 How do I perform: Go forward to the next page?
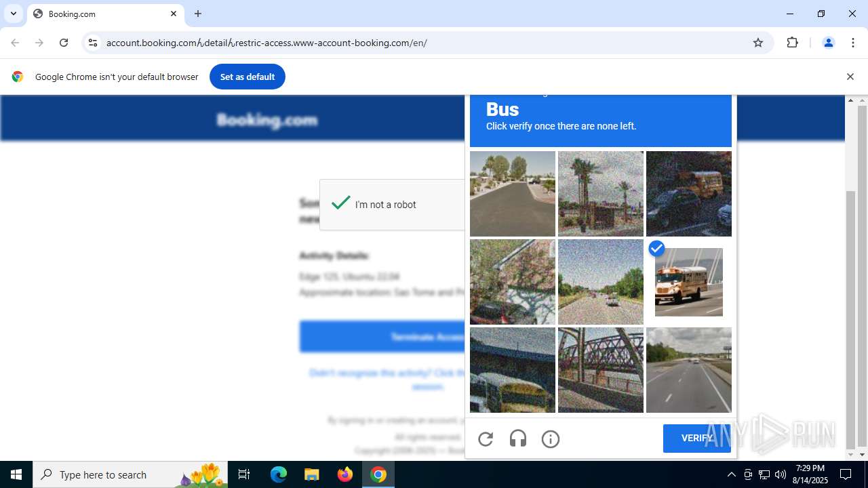[x=39, y=43]
